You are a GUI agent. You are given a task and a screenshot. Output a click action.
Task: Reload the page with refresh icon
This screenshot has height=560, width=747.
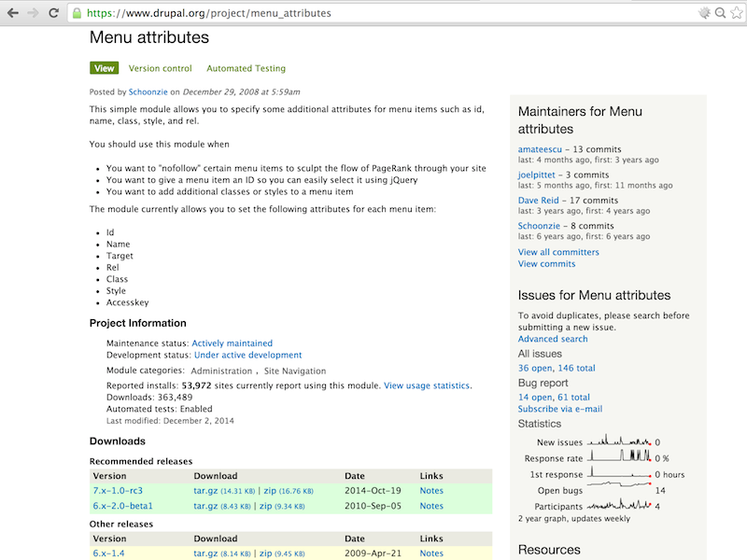pyautogui.click(x=56, y=13)
